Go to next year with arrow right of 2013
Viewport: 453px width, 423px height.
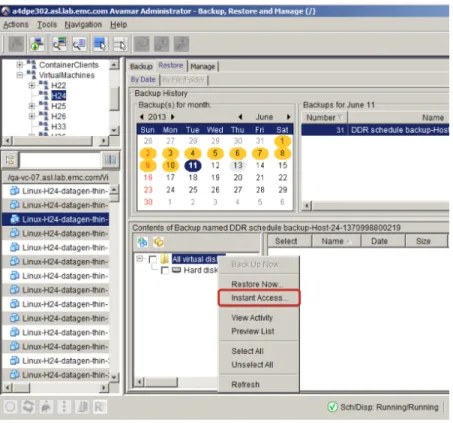click(x=173, y=117)
